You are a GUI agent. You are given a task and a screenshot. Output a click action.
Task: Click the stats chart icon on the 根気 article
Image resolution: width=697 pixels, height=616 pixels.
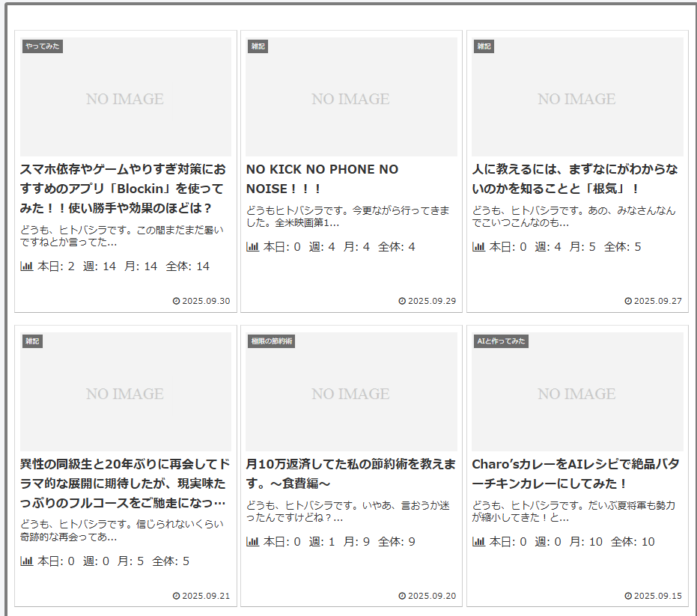tap(478, 247)
